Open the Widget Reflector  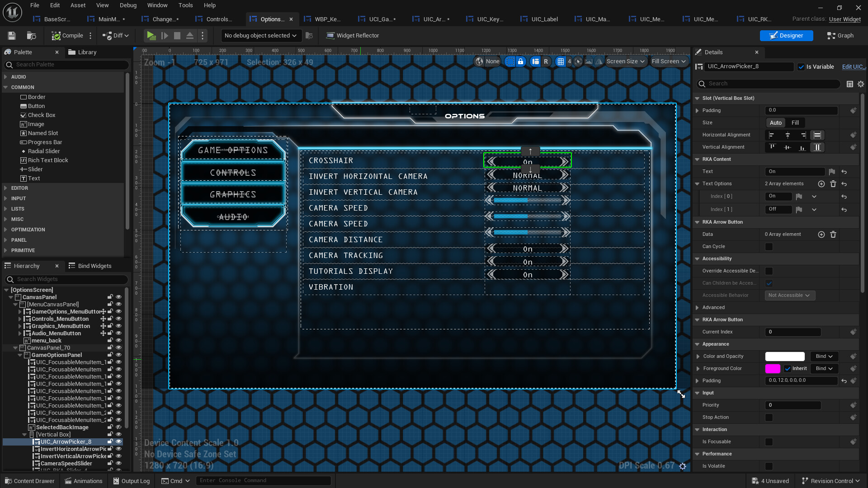(x=352, y=35)
